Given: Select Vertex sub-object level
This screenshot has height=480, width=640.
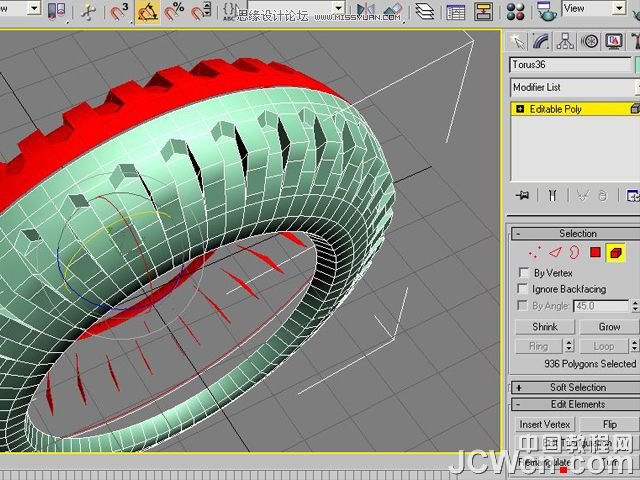Looking at the screenshot, I should [x=534, y=253].
